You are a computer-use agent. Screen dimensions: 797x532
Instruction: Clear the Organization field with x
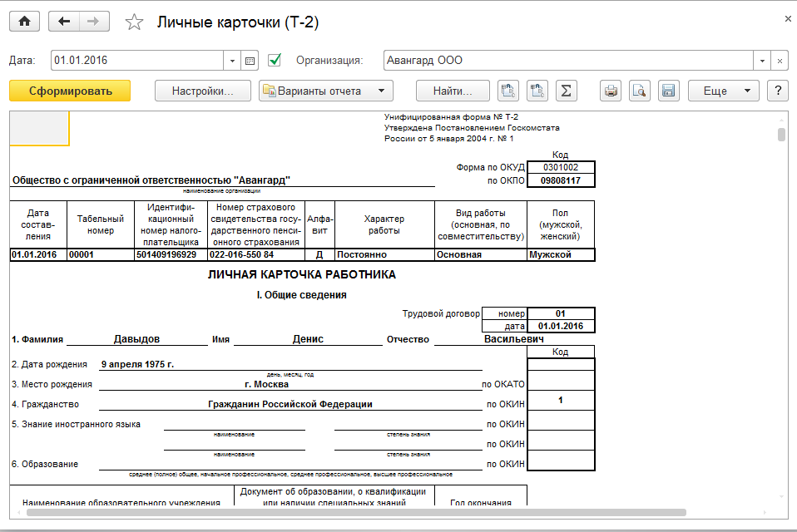click(x=780, y=61)
